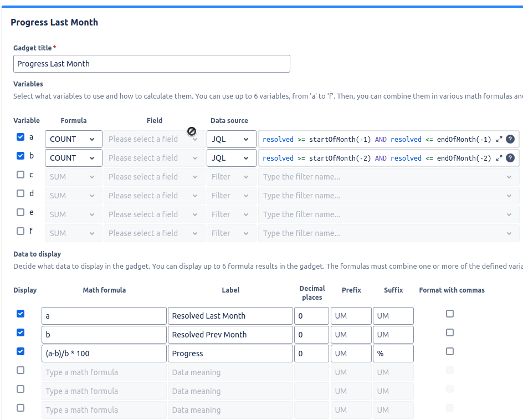Enable variable c checkbox
This screenshot has height=420, width=523.
click(20, 175)
